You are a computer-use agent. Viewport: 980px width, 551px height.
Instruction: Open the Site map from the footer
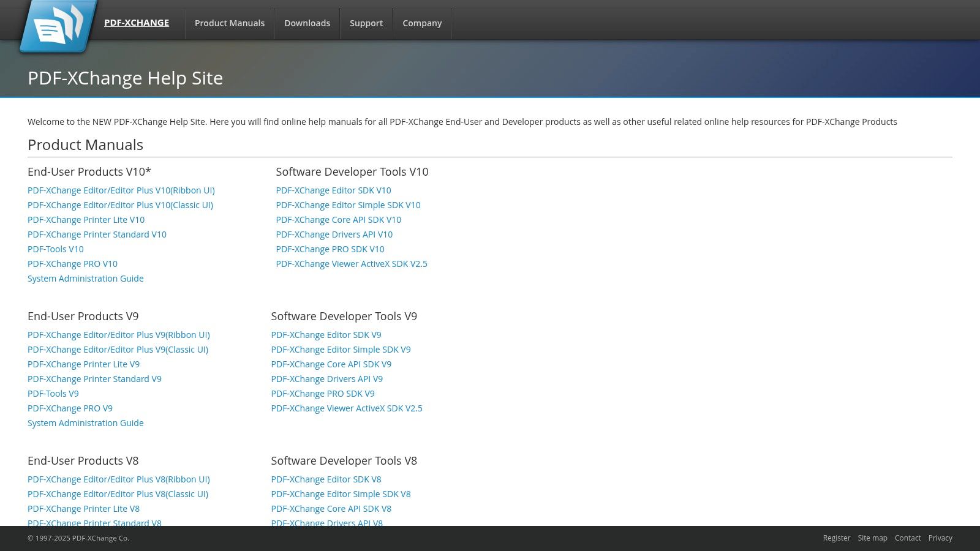click(872, 538)
